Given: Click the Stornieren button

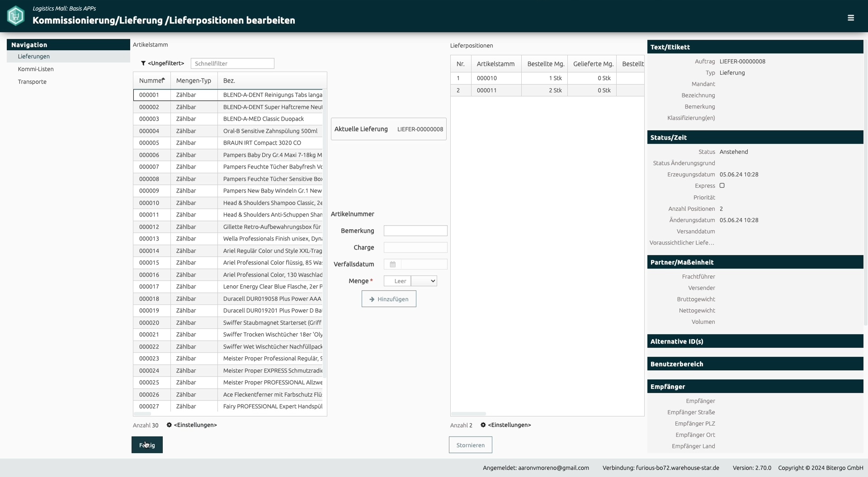Looking at the screenshot, I should [x=470, y=445].
